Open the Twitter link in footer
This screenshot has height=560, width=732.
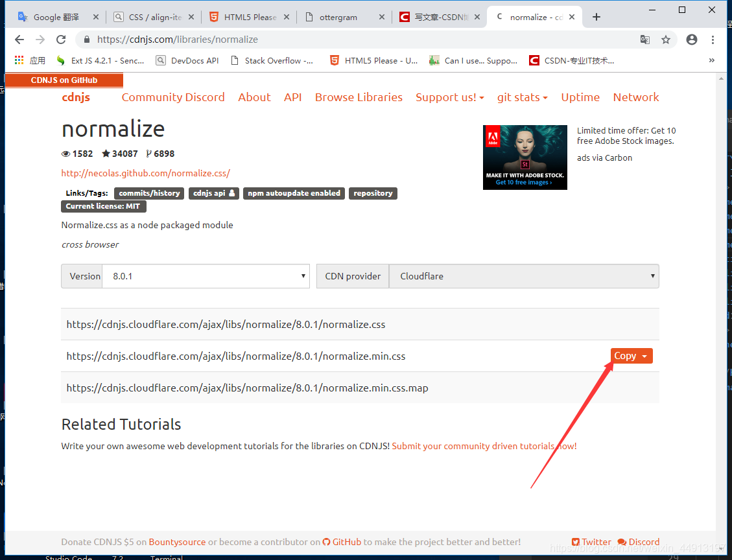[591, 542]
